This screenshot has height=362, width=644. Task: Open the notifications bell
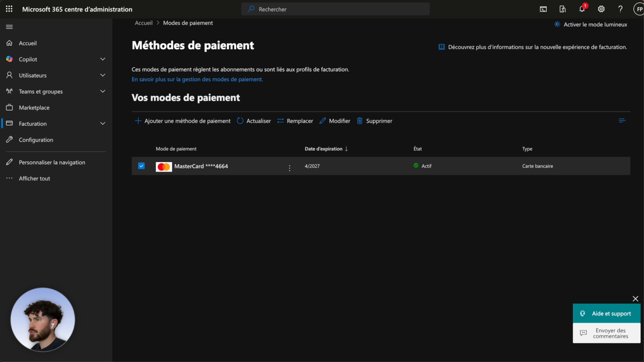coord(582,9)
